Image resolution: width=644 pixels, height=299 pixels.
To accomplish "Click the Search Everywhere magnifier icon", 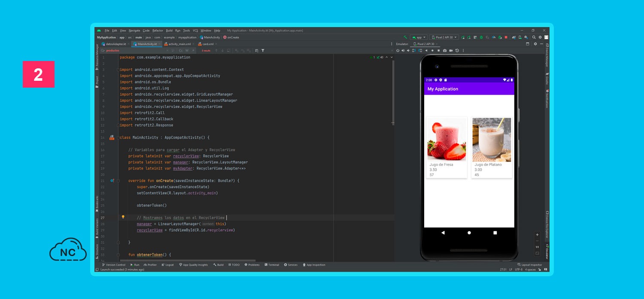I will [534, 37].
